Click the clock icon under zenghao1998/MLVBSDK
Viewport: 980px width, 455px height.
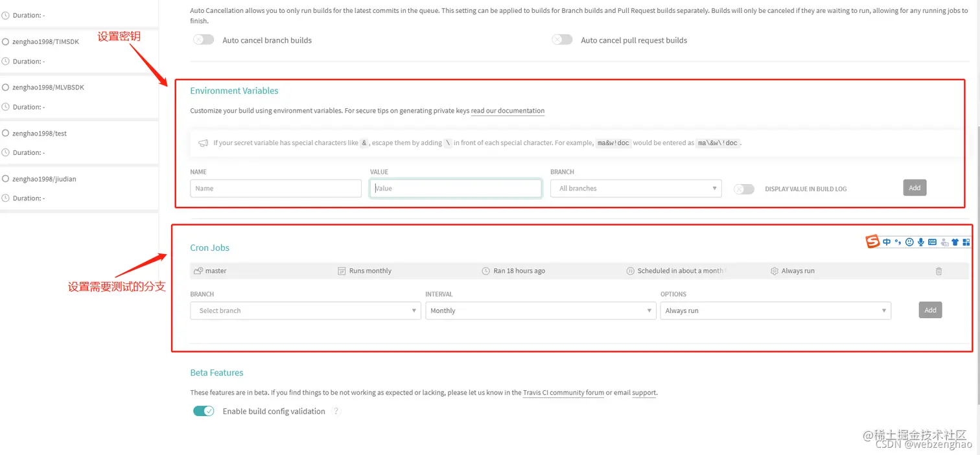(x=6, y=106)
